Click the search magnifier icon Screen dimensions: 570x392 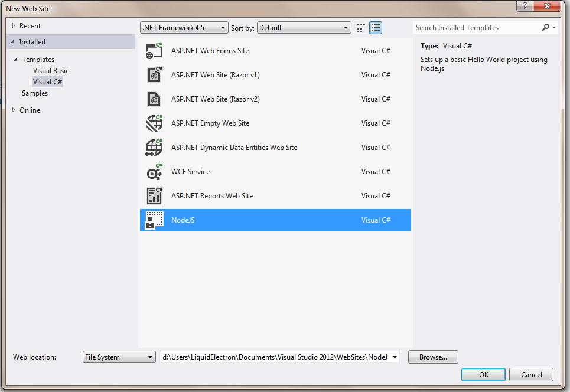[544, 27]
